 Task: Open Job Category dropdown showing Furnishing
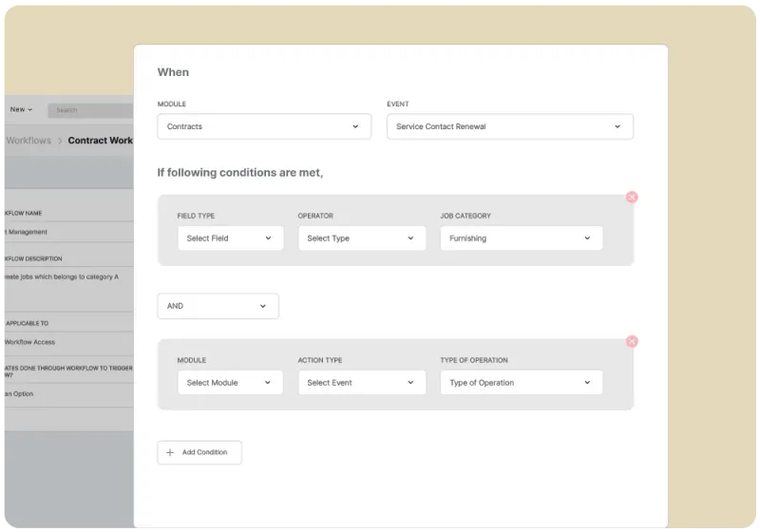point(521,238)
